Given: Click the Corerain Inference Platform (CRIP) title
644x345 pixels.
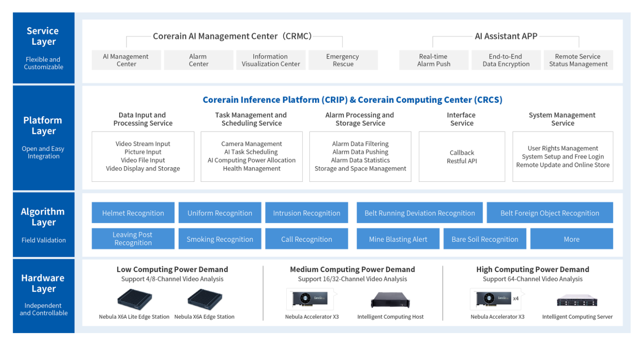Looking at the screenshot, I should (352, 100).
